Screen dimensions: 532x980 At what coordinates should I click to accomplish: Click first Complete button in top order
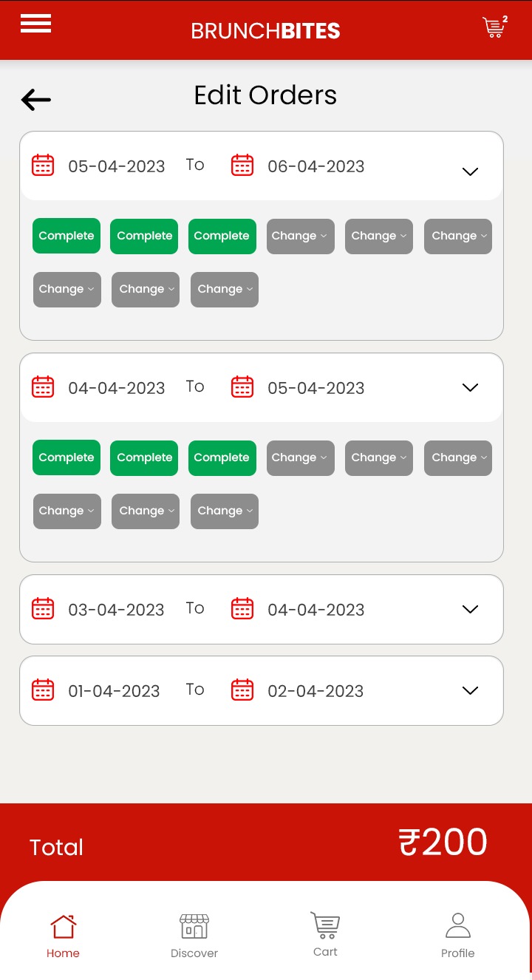click(x=66, y=237)
